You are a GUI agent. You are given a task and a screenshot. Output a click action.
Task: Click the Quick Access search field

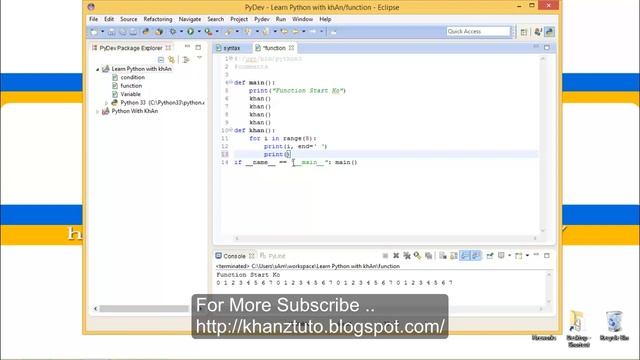coord(478,31)
